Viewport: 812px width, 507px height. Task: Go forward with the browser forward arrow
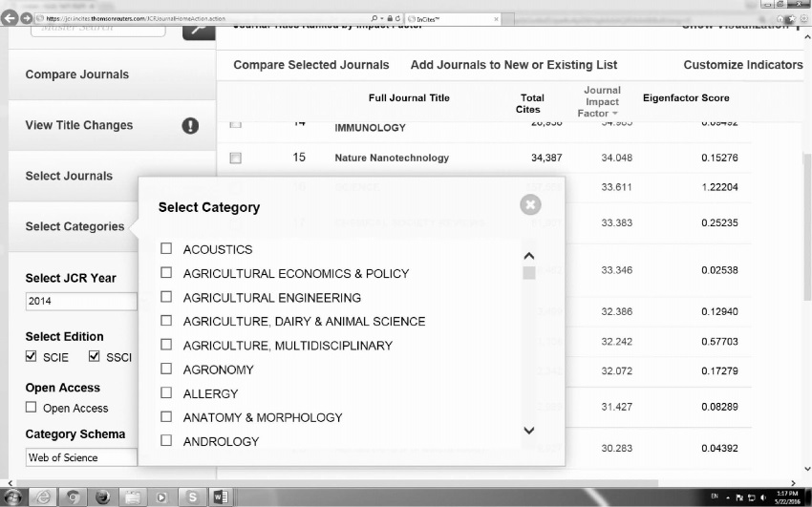[27, 19]
